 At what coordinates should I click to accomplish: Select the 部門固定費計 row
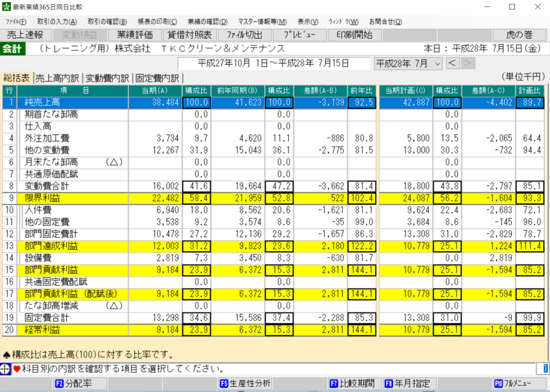(x=273, y=234)
